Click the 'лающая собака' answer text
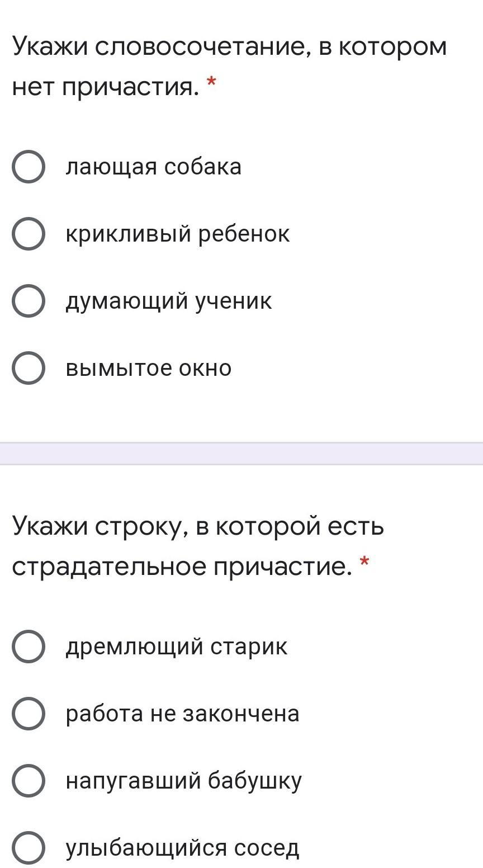 pyautogui.click(x=154, y=167)
